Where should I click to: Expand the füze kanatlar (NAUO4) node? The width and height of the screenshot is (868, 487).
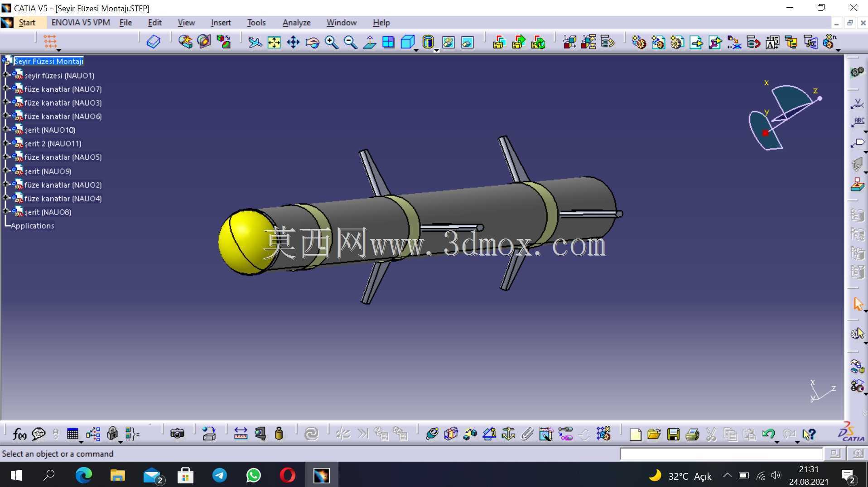pyautogui.click(x=6, y=198)
